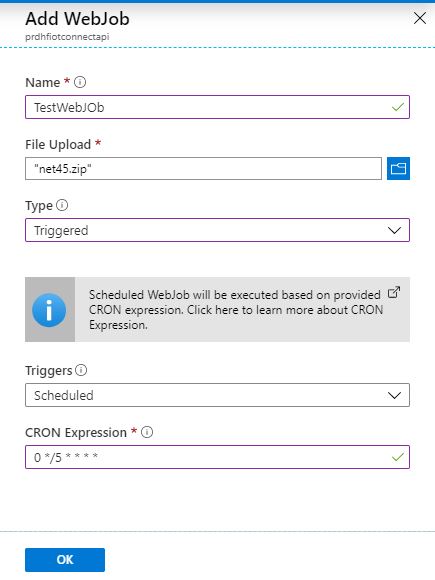
Task: Click the green checkmark in Name field
Action: pyautogui.click(x=398, y=107)
